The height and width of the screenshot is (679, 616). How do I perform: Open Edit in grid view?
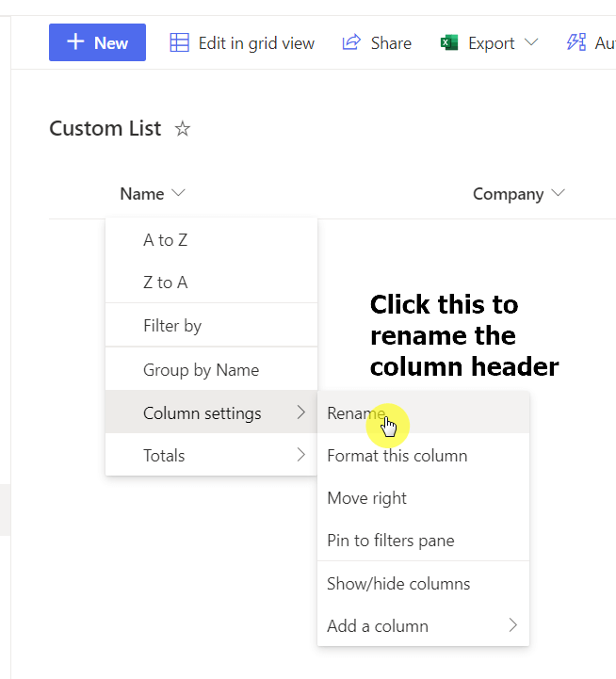(x=242, y=43)
